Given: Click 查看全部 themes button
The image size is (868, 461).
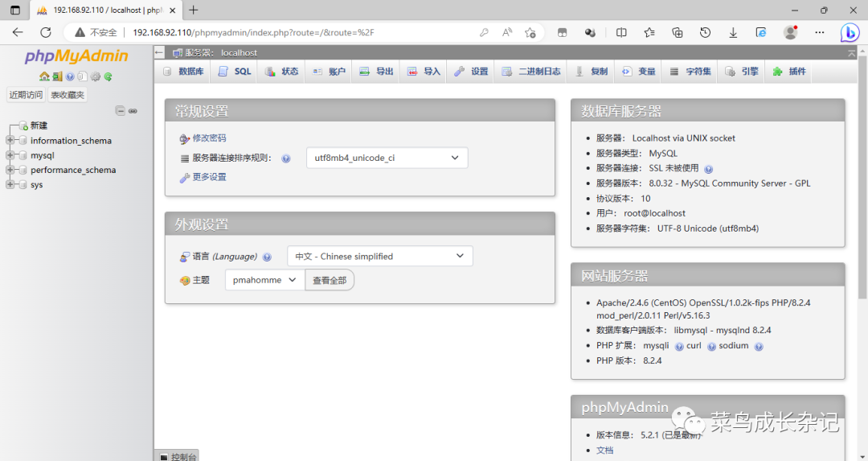Looking at the screenshot, I should tap(330, 280).
